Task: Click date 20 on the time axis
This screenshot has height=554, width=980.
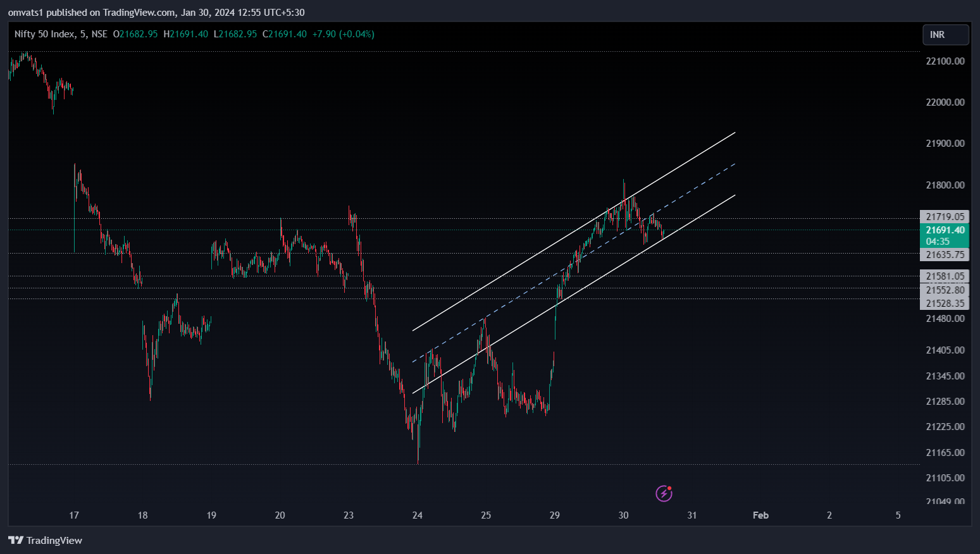Action: coord(280,515)
